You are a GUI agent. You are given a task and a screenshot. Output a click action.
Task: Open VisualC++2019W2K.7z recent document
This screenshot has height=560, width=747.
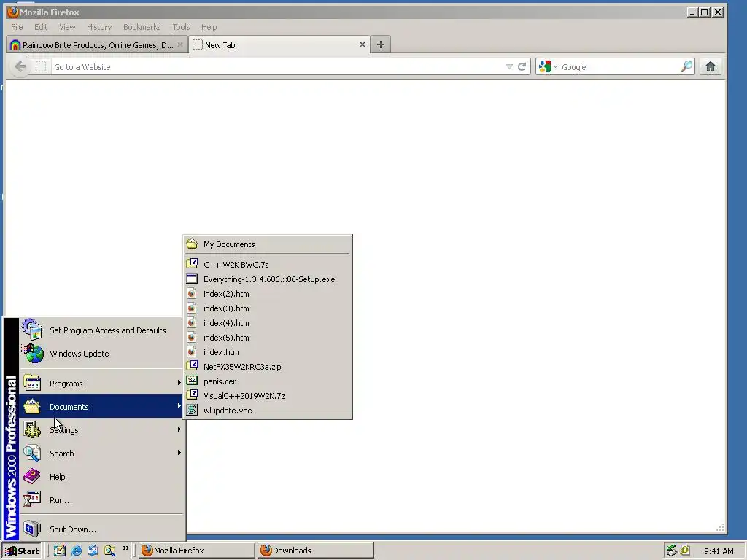click(x=268, y=396)
